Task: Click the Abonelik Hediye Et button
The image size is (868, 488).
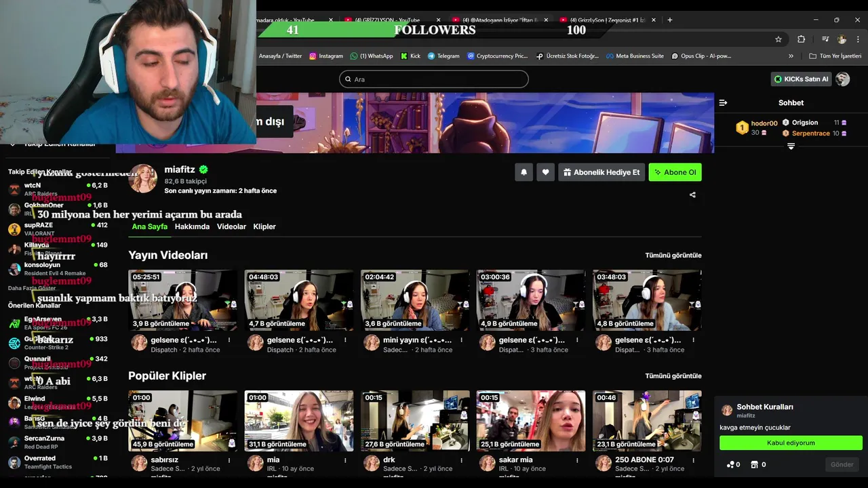Action: (601, 172)
